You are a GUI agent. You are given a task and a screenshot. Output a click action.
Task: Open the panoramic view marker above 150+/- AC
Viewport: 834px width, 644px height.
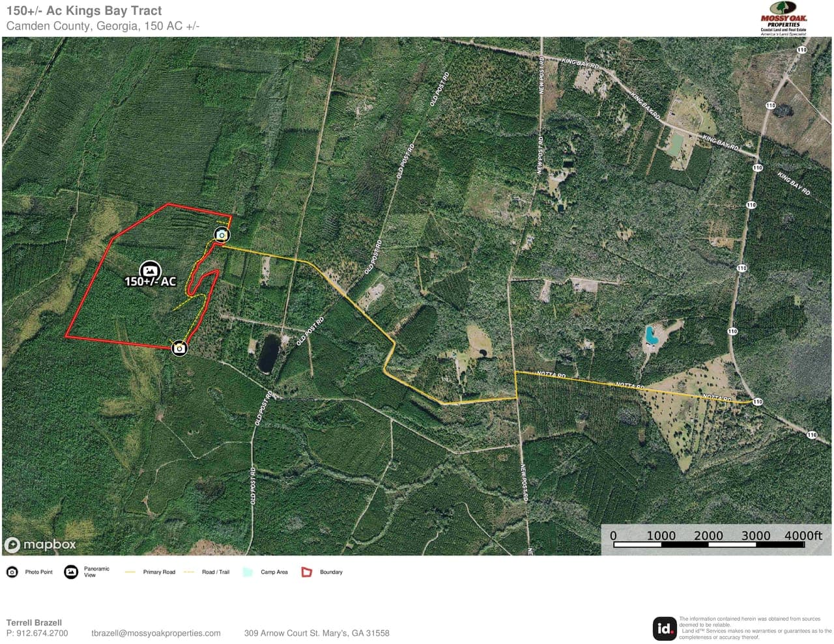click(x=150, y=270)
